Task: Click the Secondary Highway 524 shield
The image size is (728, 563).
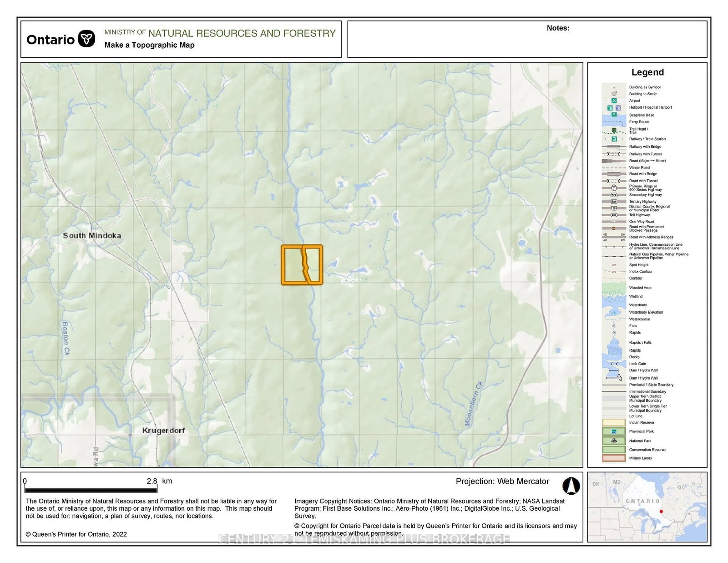Action: click(x=614, y=195)
